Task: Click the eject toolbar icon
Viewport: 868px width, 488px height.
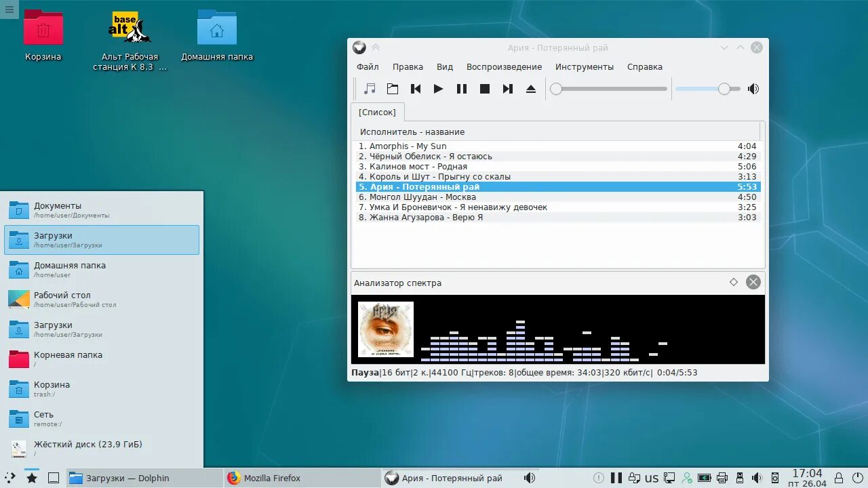Action: (x=531, y=89)
